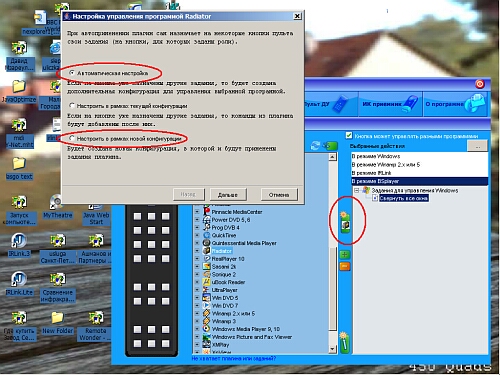Click the plugin list scrollbar down arrow

[x=332, y=349]
